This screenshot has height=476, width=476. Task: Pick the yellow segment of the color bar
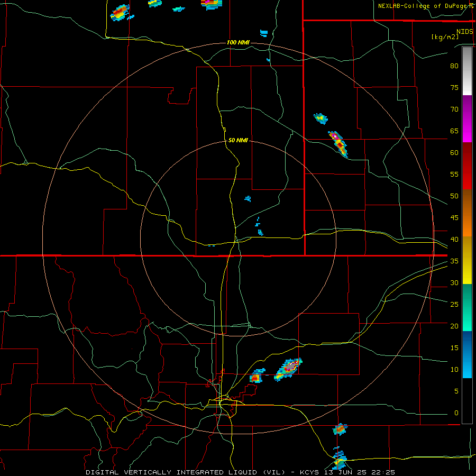pyautogui.click(x=467, y=260)
